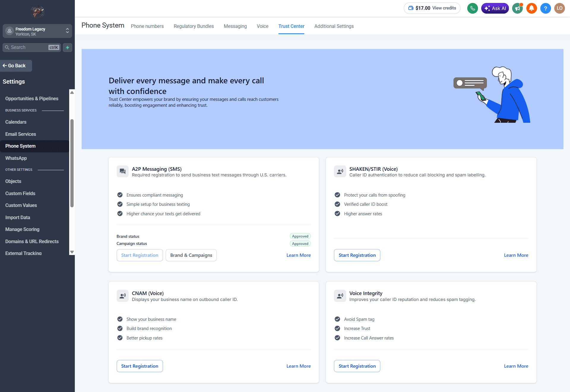Viewport: 570px width, 392px height.
Task: Focus the sidebar Search field
Action: (x=32, y=47)
